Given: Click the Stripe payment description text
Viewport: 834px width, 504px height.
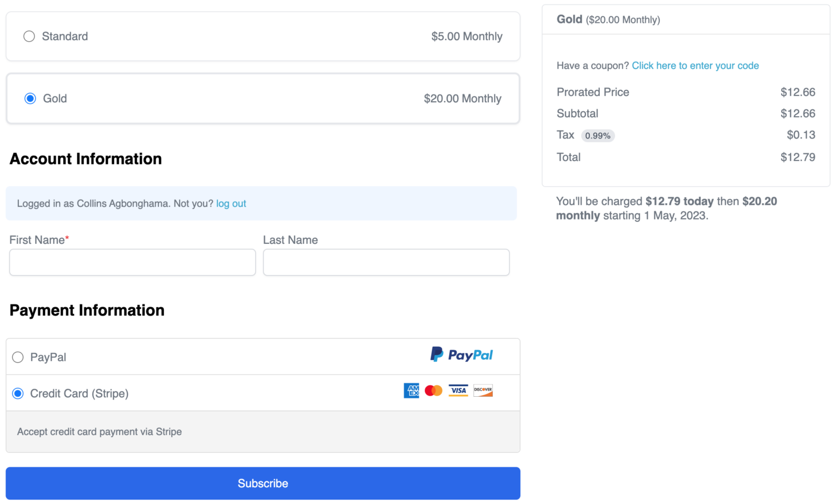Looking at the screenshot, I should 100,432.
